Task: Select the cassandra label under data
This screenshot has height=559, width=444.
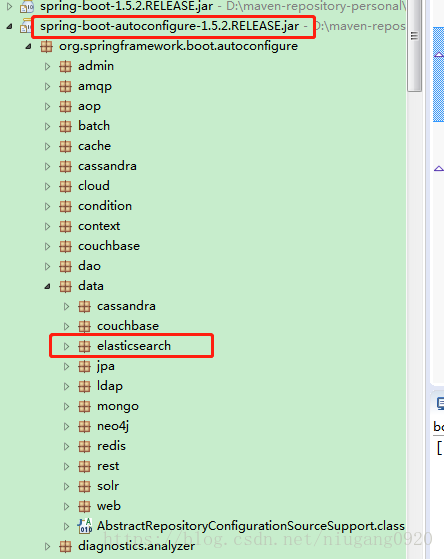Action: [x=126, y=306]
